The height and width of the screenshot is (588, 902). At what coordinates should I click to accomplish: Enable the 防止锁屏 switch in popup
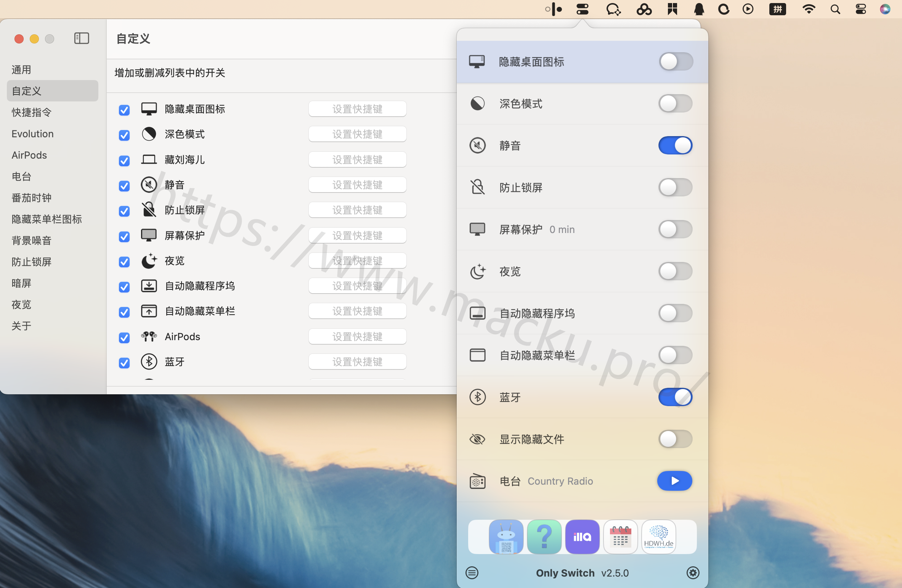(676, 187)
